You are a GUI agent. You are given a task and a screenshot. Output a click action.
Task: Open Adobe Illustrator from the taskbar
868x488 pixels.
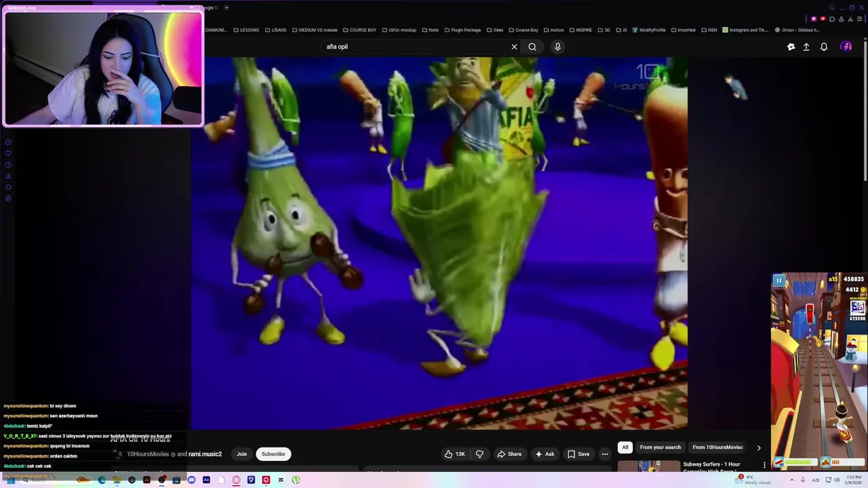[146, 480]
